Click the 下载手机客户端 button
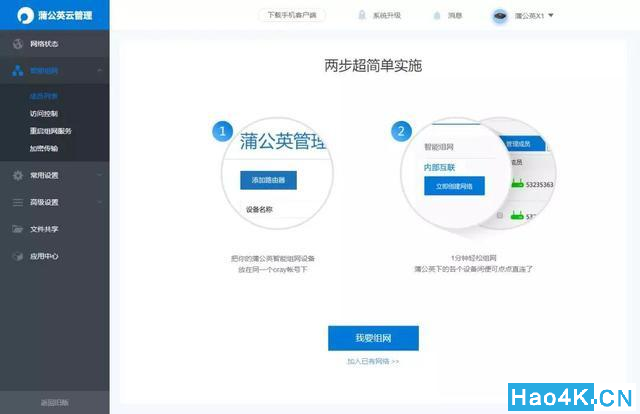Viewport: 640px width, 414px height. [x=291, y=15]
